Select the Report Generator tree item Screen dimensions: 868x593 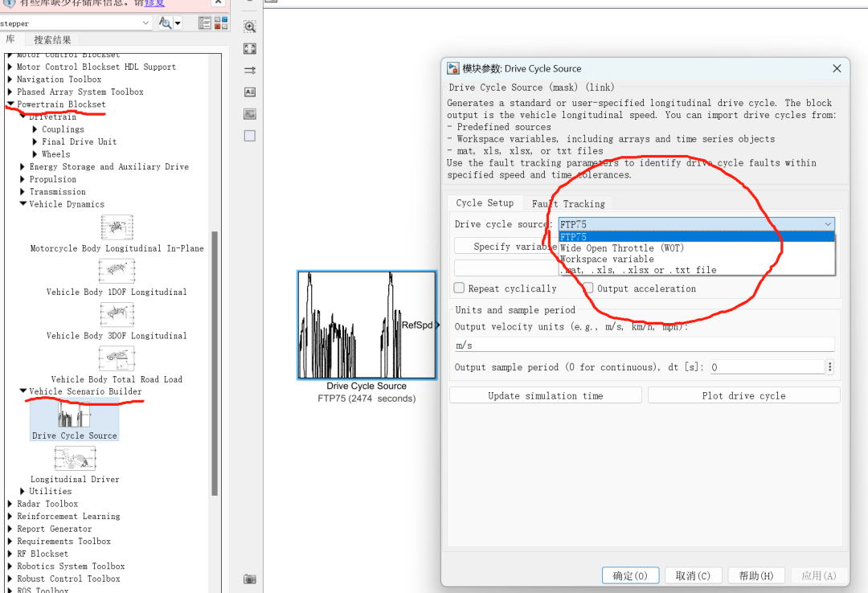[x=55, y=529]
